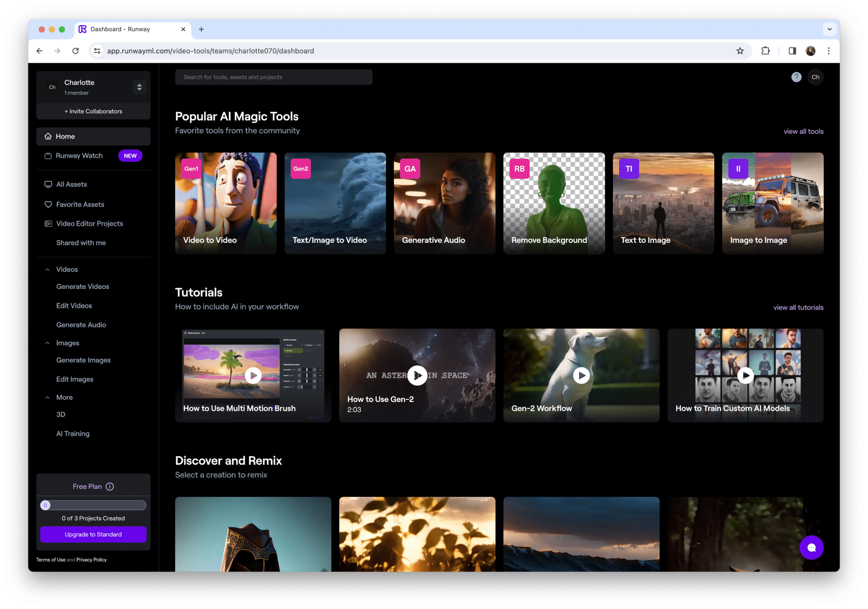Screen dimensions: 868x609
Task: Play the Gen-2 Workflow tutorial video
Action: 581,376
